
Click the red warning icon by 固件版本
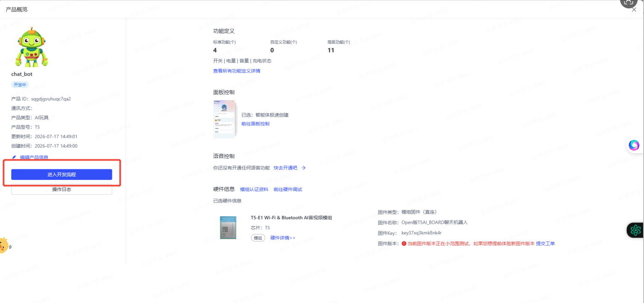pos(404,244)
